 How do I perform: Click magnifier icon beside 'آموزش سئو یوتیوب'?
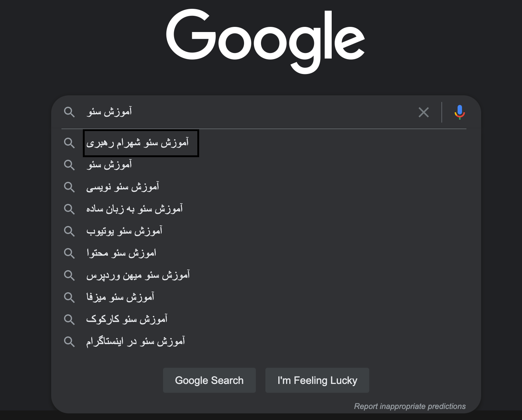click(x=69, y=231)
